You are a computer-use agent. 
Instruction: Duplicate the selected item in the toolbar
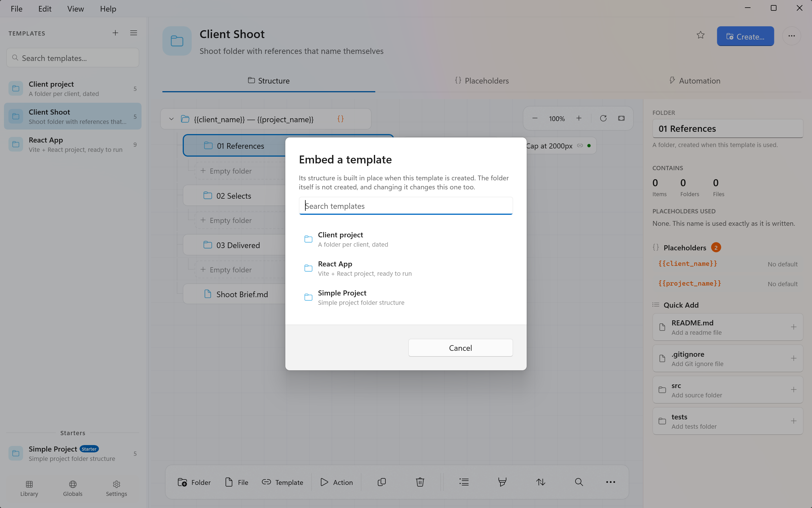point(381,482)
